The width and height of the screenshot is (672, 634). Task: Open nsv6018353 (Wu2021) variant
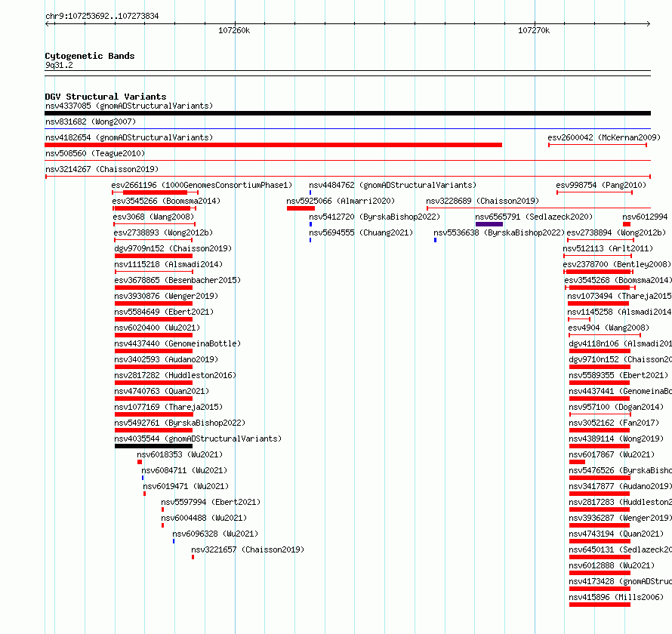(x=180, y=454)
